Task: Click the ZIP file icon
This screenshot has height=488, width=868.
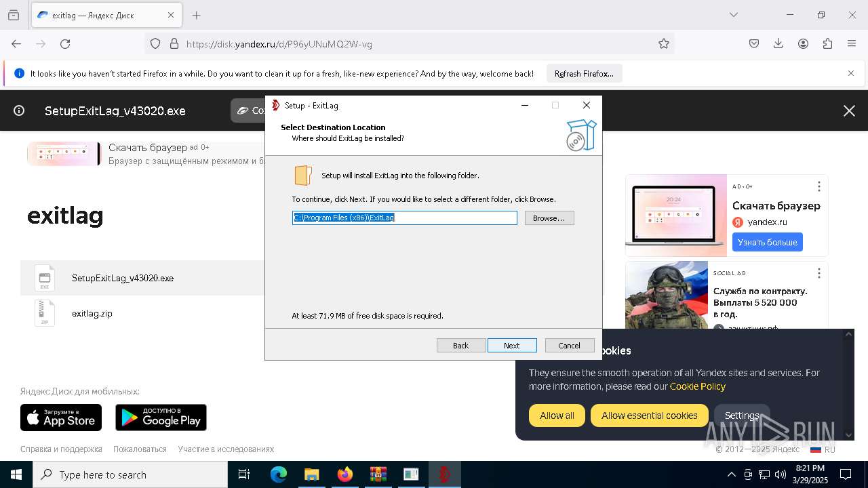Action: [45, 313]
